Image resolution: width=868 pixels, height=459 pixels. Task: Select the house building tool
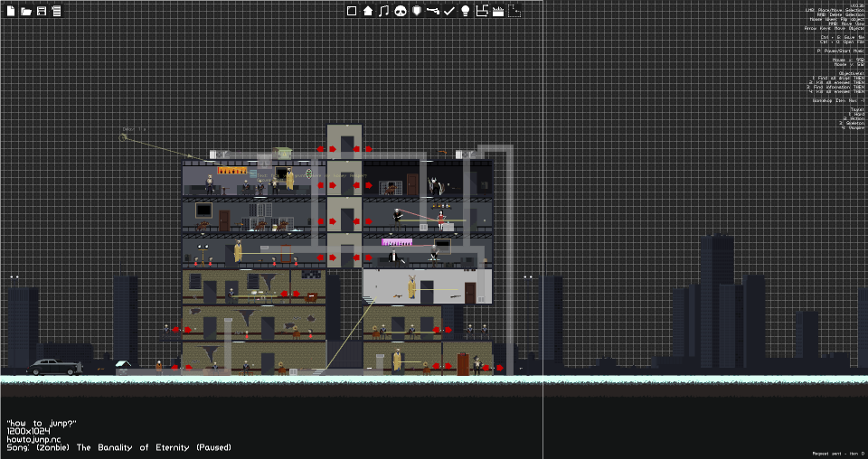tap(368, 11)
